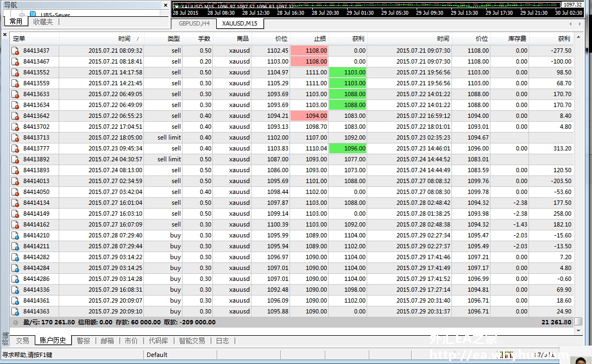Screen dimensions: 592x364
Task: Click buy order icon for ticket 84414210
Action: point(15,236)
